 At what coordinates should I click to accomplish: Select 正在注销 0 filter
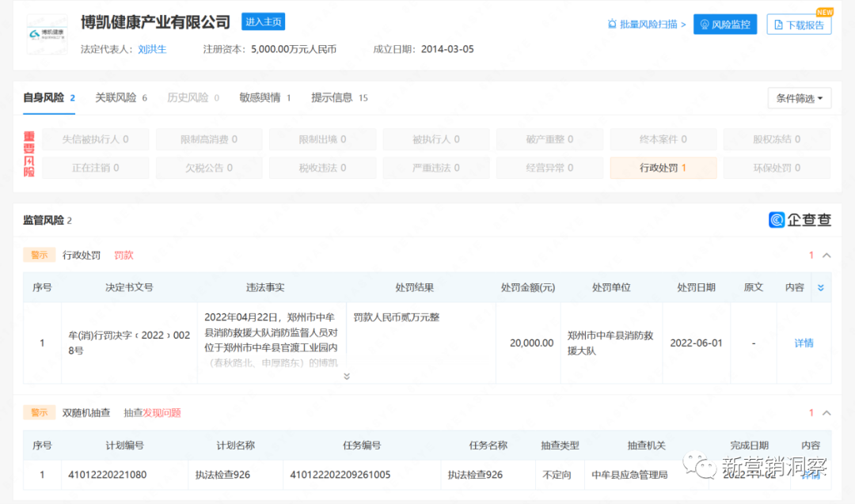pos(96,168)
